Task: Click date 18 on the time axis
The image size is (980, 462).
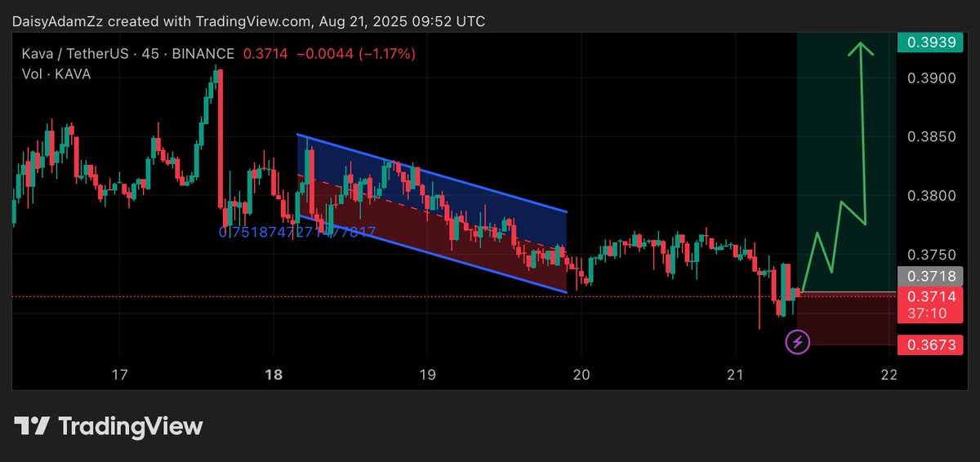Action: coord(274,375)
